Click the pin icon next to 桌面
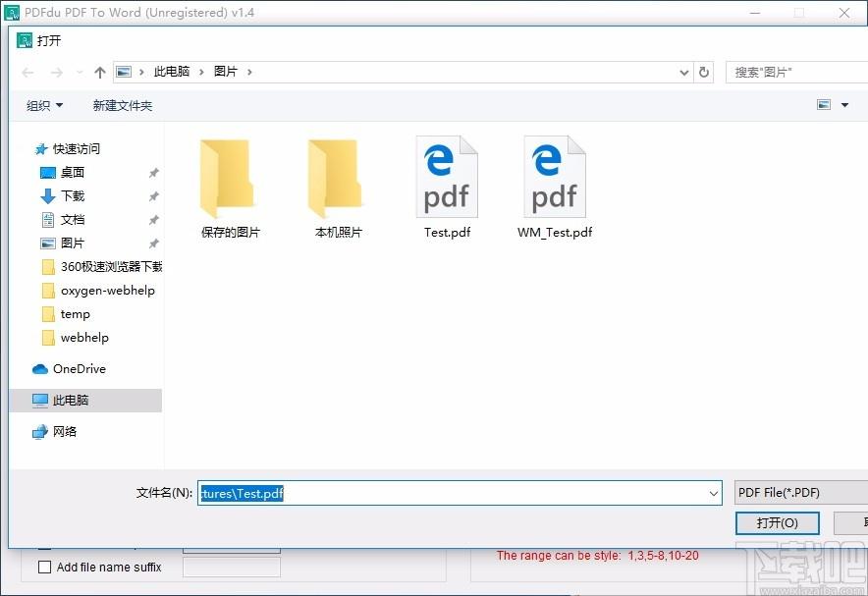The image size is (868, 596). 154,173
